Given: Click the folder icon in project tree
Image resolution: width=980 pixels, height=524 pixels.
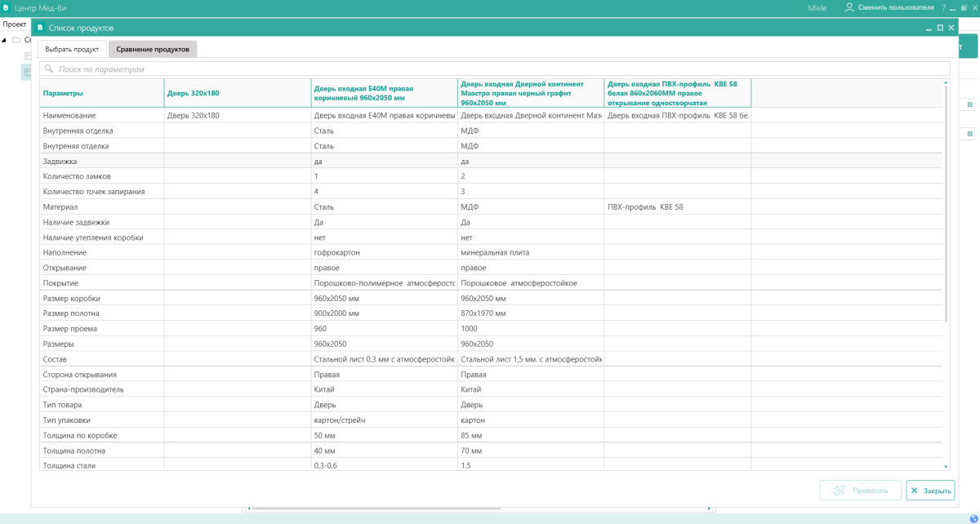Looking at the screenshot, I should click(16, 39).
